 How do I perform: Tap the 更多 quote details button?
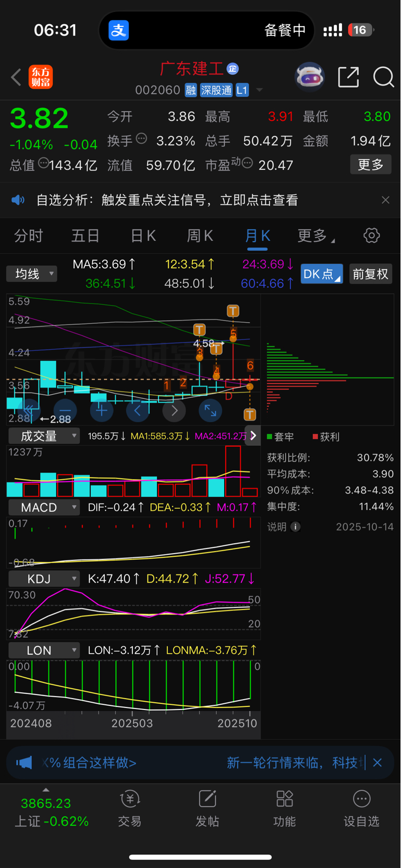click(371, 165)
